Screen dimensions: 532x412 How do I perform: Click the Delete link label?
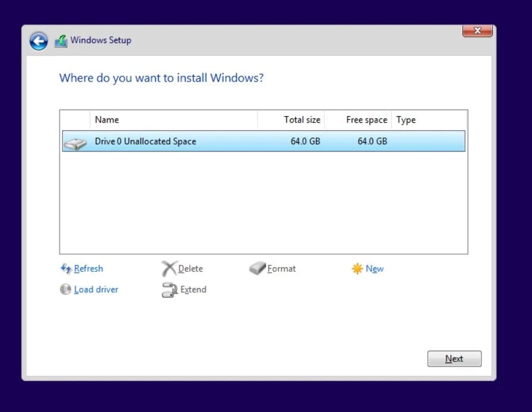(189, 269)
